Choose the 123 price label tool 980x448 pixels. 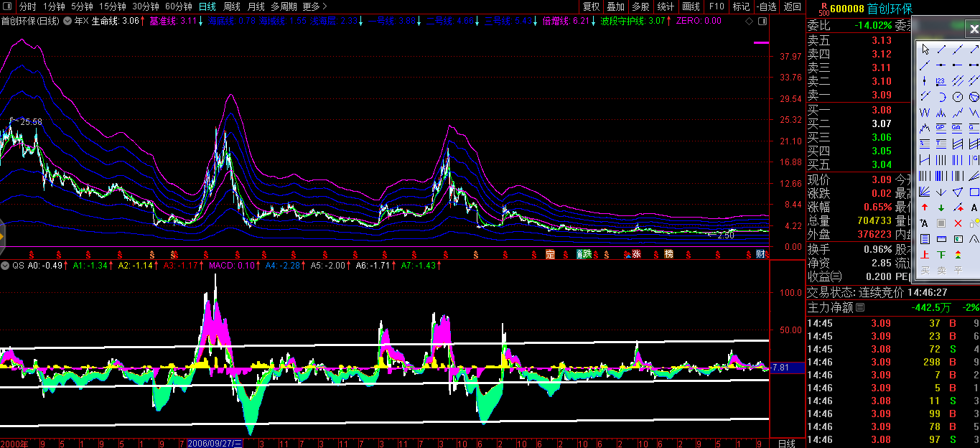[941, 80]
